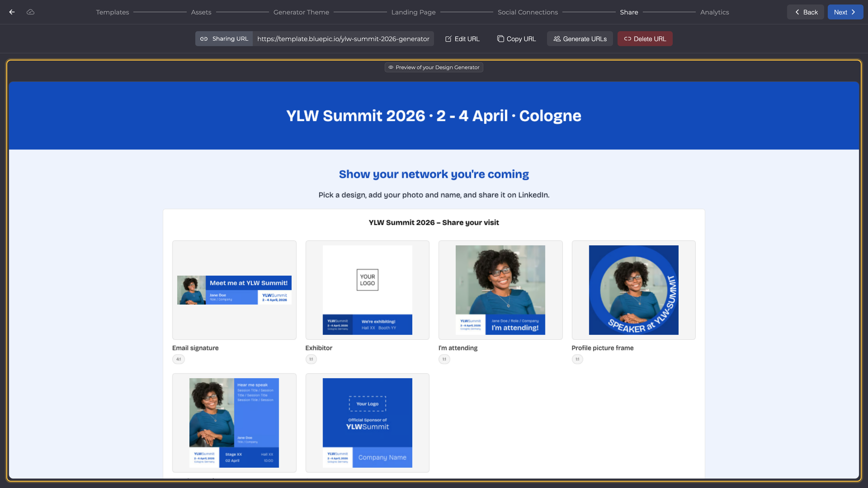
Task: Click the 4:1 ratio badge under Email signature
Action: (x=179, y=359)
